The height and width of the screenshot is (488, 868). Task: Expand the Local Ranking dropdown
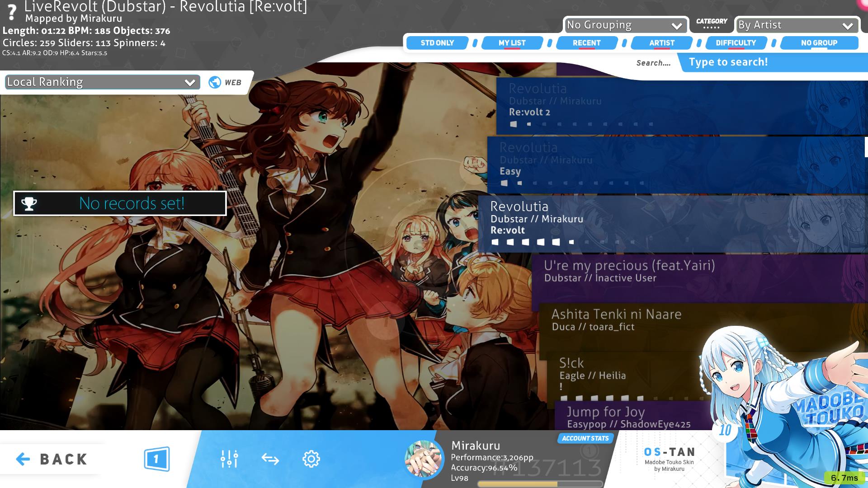(x=102, y=82)
